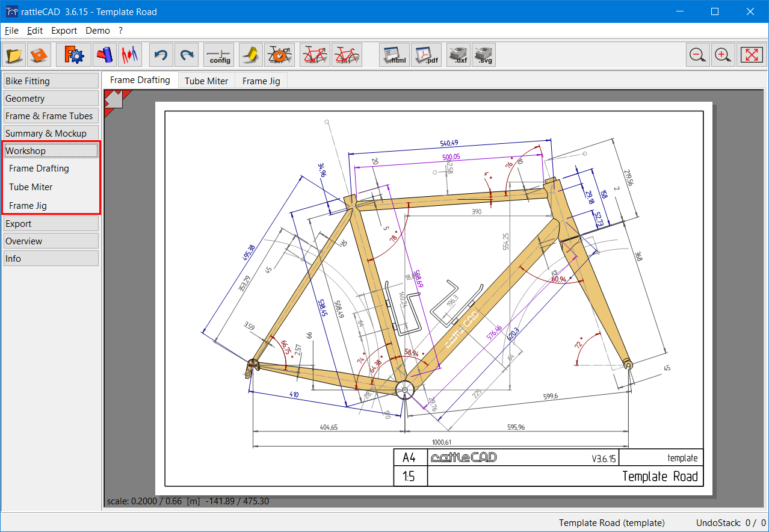This screenshot has height=532, width=769.
Task: Click the 390 top tube dimension
Action: pos(476,212)
